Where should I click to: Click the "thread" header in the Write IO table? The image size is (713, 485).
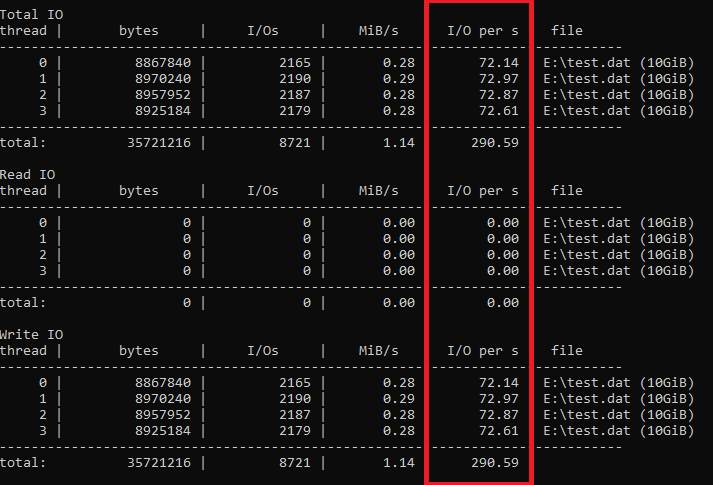tap(24, 350)
